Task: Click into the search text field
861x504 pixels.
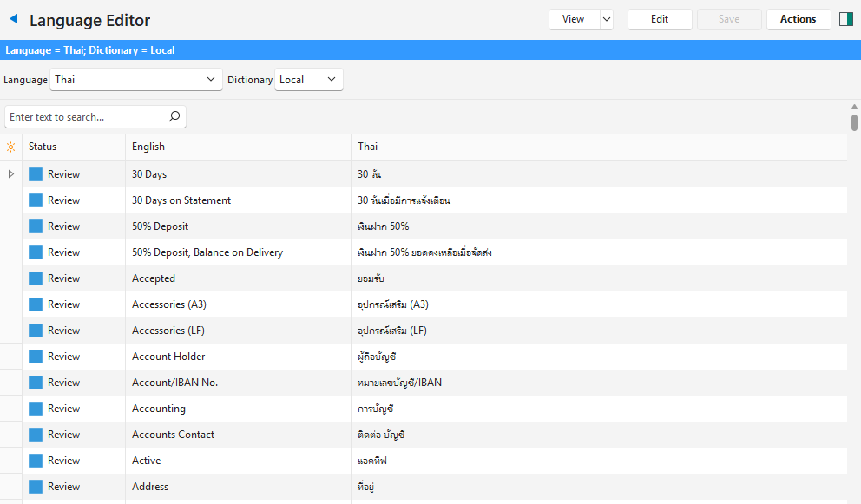Action: (85, 116)
